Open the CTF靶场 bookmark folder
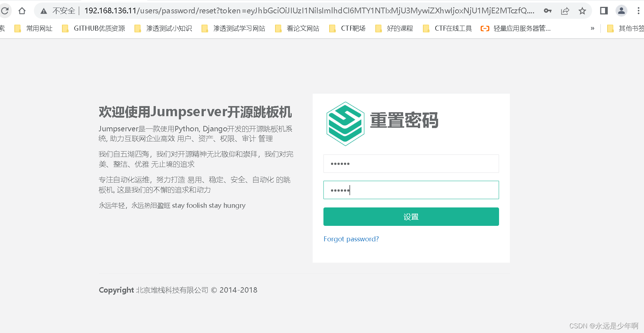The width and height of the screenshot is (644, 333). pyautogui.click(x=347, y=29)
